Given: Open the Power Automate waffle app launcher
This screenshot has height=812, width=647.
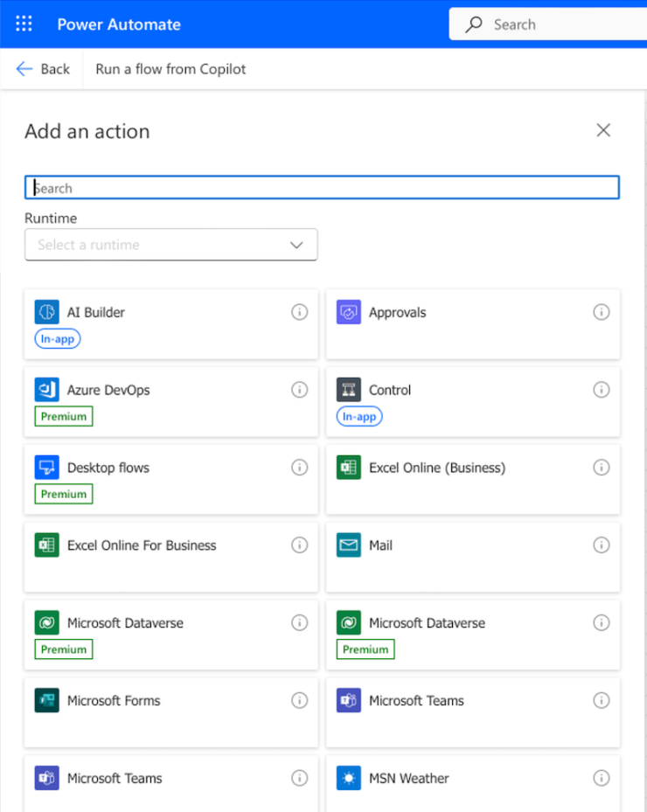Looking at the screenshot, I should (24, 24).
